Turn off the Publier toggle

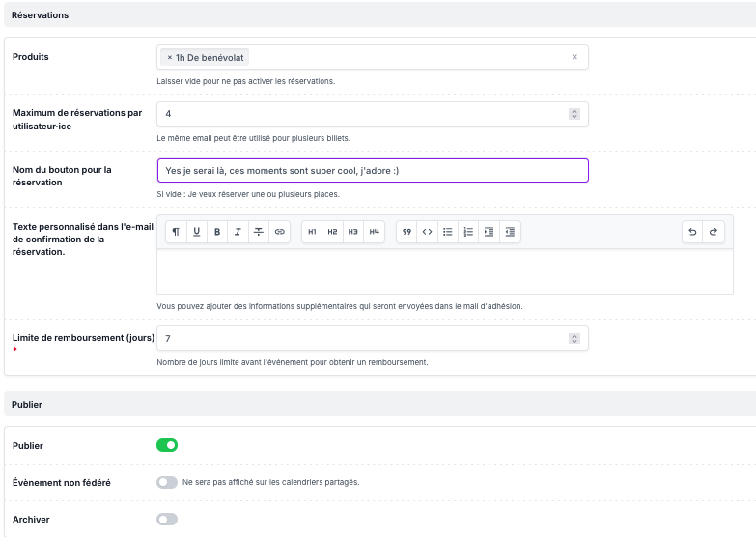(167, 445)
